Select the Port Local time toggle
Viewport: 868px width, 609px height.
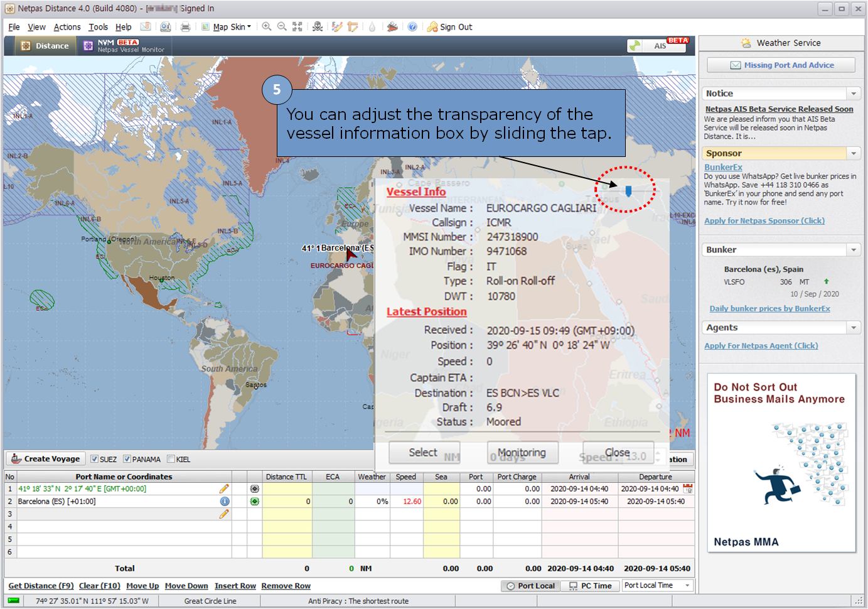(x=531, y=586)
